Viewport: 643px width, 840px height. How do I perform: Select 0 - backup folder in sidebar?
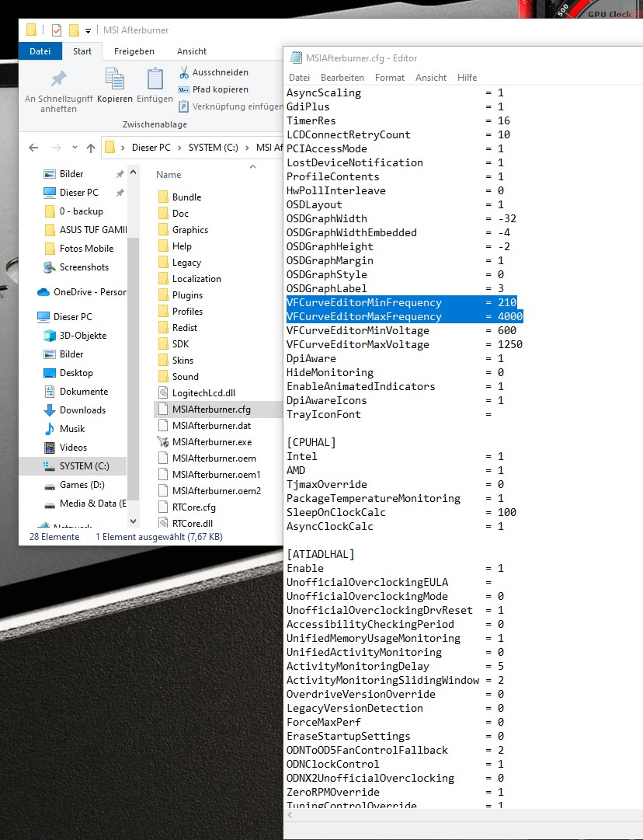tap(81, 211)
